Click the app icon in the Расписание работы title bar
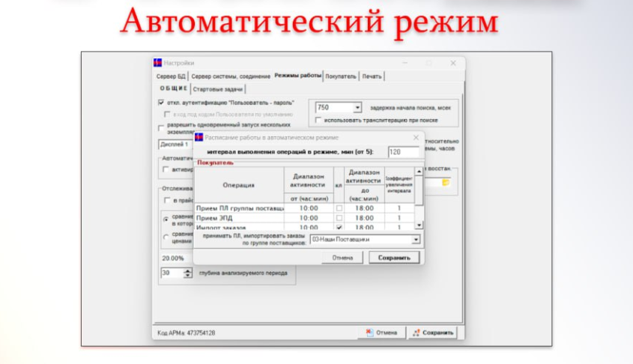 click(x=199, y=137)
